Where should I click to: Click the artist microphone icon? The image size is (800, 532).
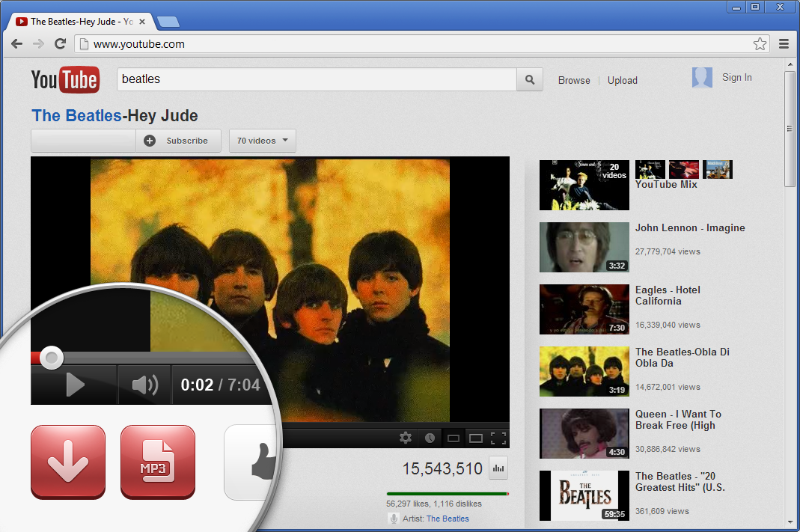coord(394,519)
